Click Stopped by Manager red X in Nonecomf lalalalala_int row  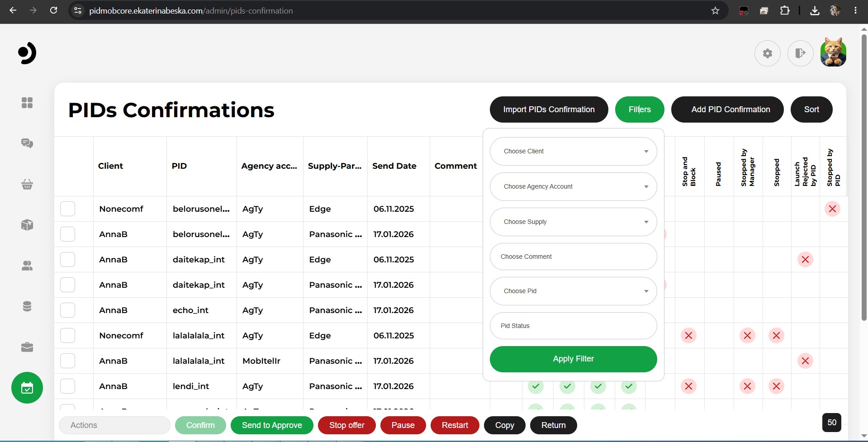point(747,336)
